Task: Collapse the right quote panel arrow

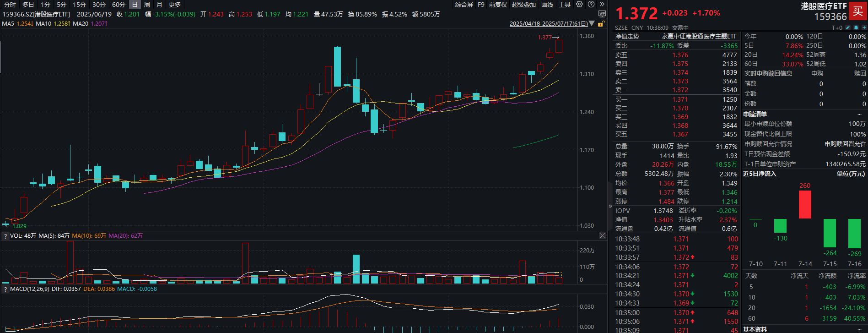Action: click(x=610, y=206)
